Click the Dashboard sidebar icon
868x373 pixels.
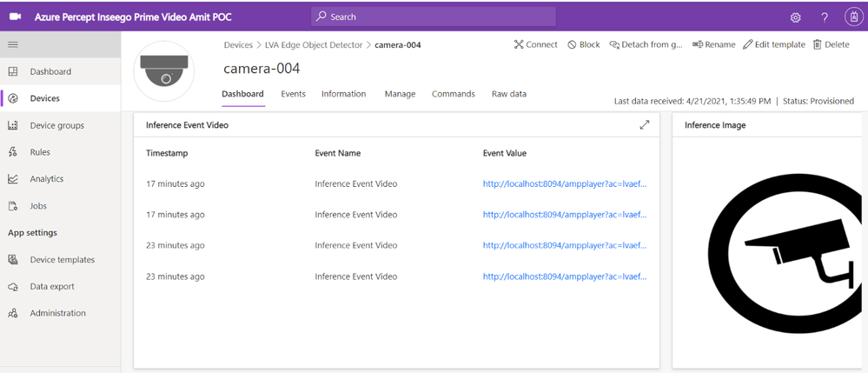[13, 71]
